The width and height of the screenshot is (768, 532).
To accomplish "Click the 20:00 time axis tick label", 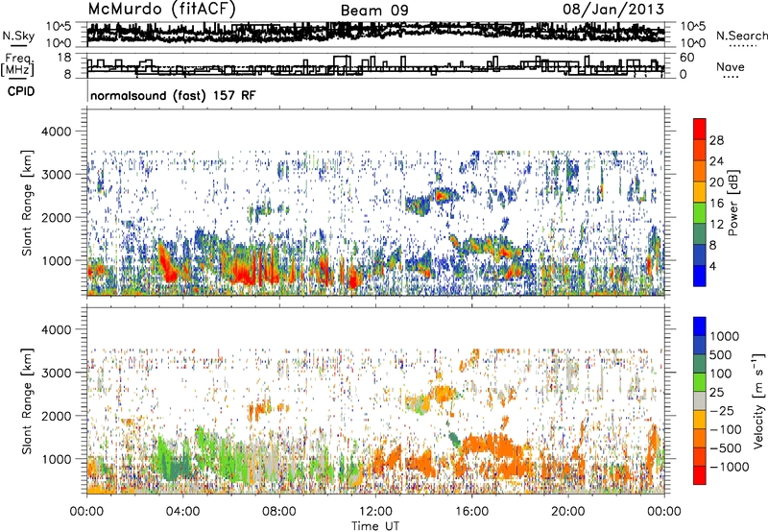I will [568, 512].
